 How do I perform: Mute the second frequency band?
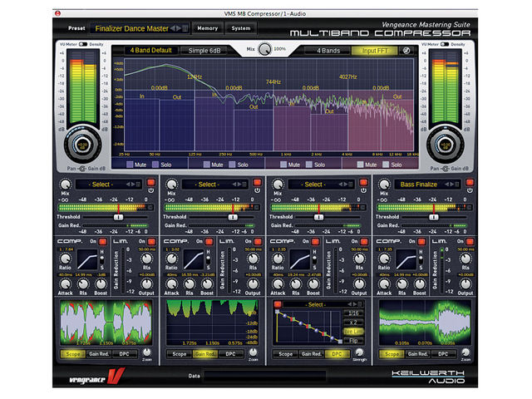point(207,165)
